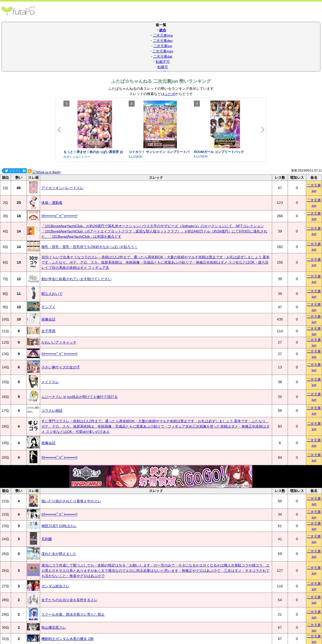This screenshot has height=644, width=322.
Task: Go to next carousel slide arrow
Action: [x=263, y=130]
